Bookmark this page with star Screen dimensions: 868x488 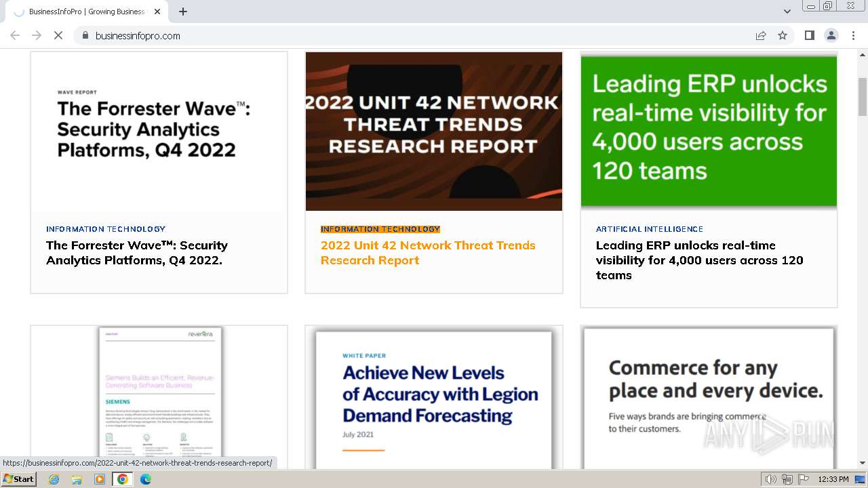783,35
